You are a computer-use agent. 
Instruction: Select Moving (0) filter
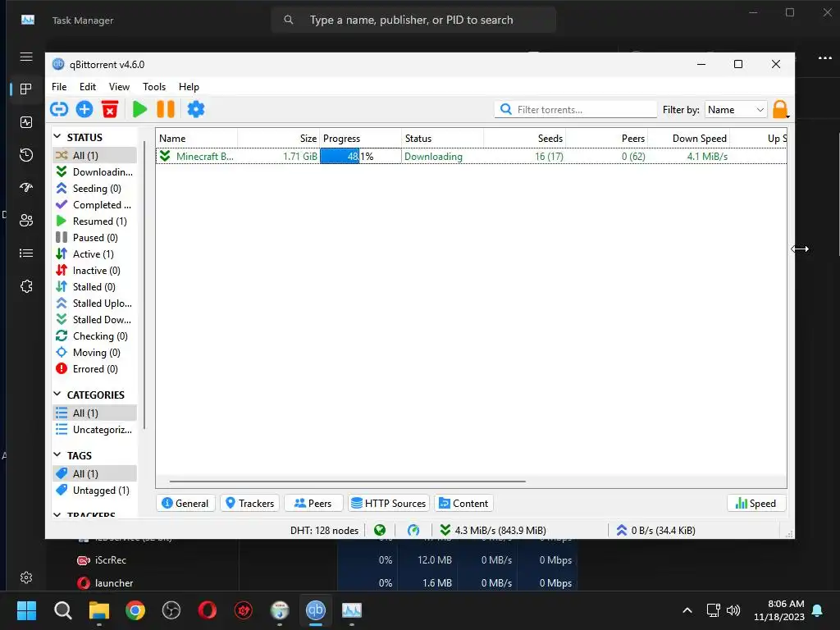point(95,353)
